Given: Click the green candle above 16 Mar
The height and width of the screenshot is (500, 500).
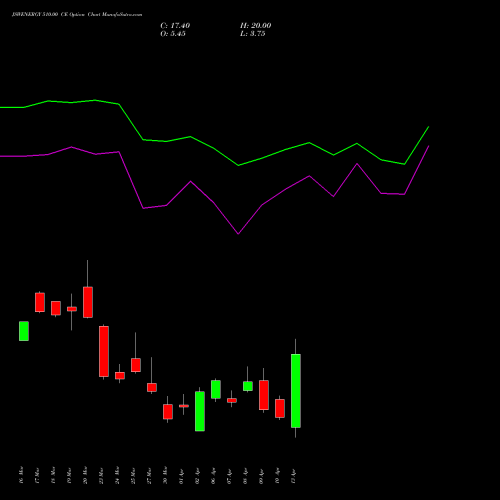Looking at the screenshot, I should (x=24, y=331).
